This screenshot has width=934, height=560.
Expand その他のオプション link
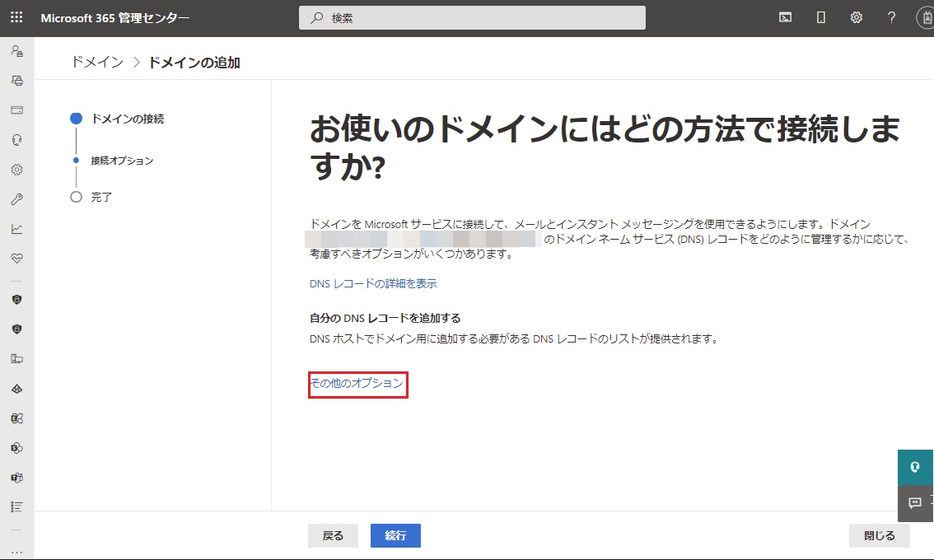click(x=357, y=384)
